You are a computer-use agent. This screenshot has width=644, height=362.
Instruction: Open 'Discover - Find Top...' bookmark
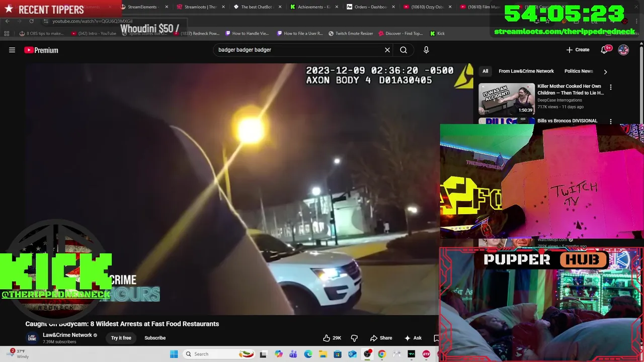tap(400, 33)
